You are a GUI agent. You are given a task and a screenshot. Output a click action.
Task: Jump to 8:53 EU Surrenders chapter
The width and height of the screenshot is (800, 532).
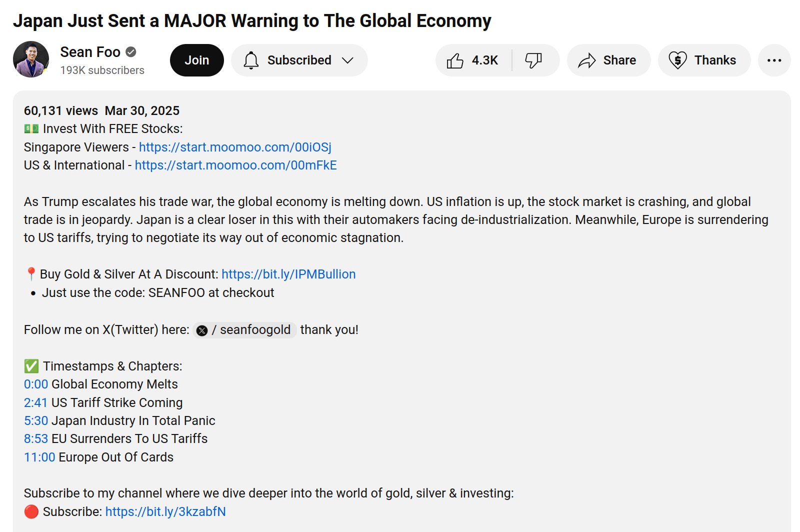click(36, 439)
